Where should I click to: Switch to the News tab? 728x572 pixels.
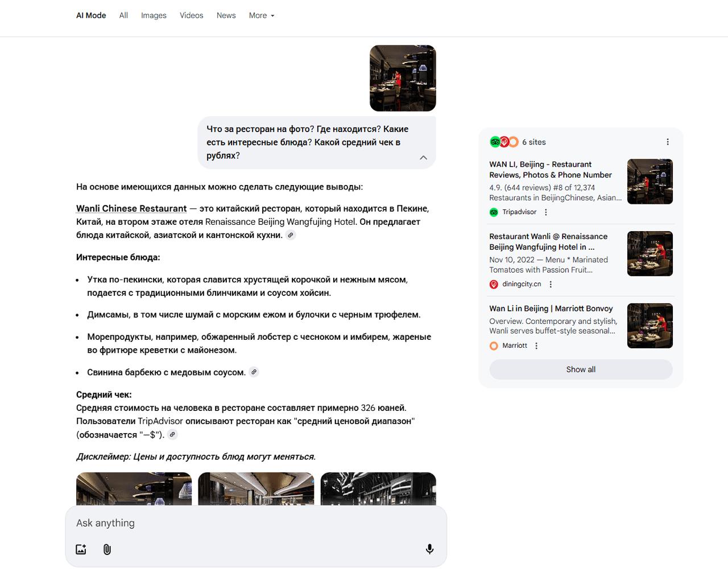coord(226,15)
